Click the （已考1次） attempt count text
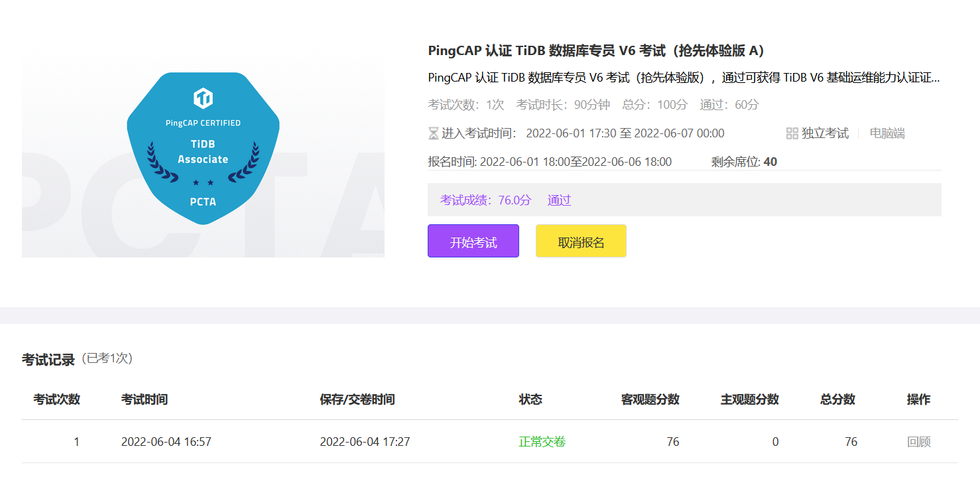980x489 pixels. (107, 358)
